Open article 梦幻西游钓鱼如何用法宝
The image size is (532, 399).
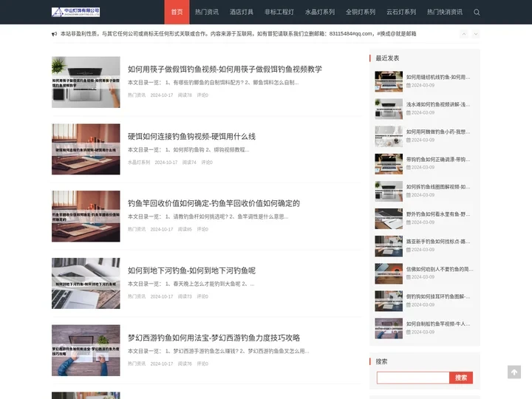pos(214,338)
